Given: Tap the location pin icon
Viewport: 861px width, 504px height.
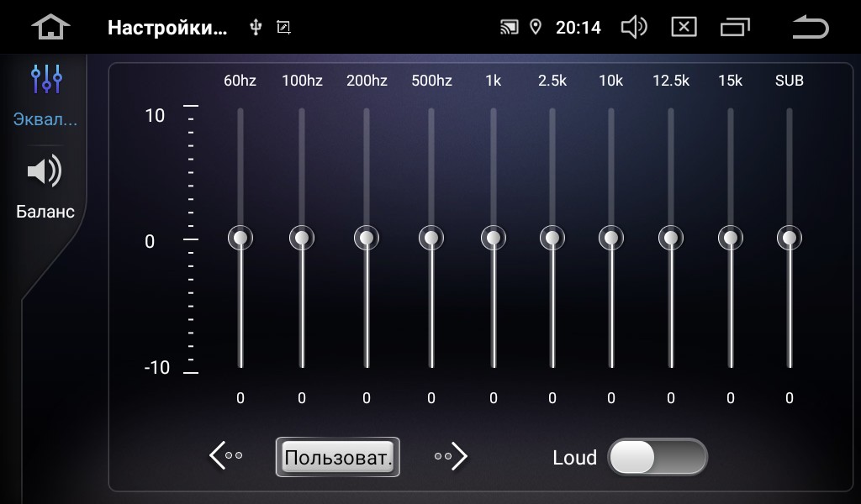Looking at the screenshot, I should (536, 27).
